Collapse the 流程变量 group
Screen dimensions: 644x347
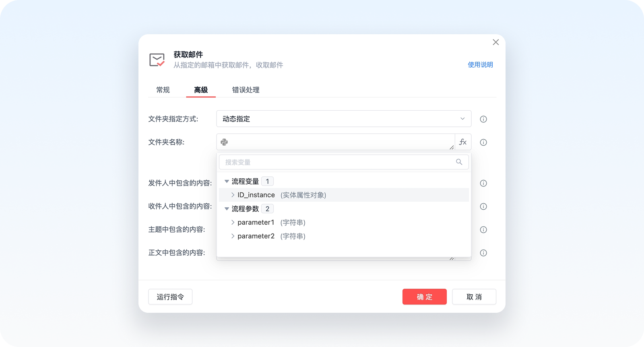[227, 182]
